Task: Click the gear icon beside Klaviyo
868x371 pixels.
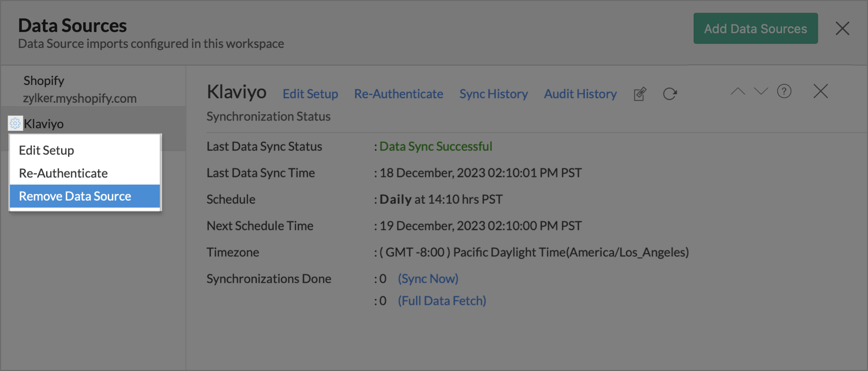Action: [15, 124]
